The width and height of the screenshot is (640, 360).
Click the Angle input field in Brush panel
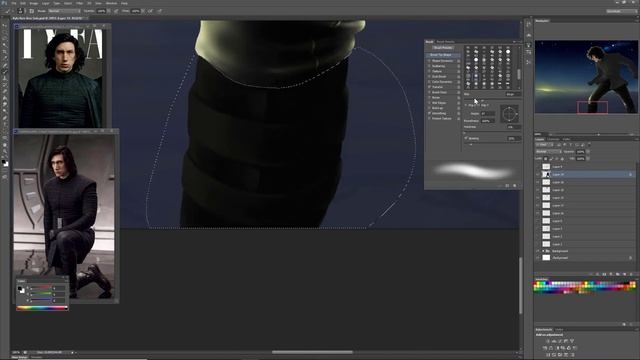[488, 113]
